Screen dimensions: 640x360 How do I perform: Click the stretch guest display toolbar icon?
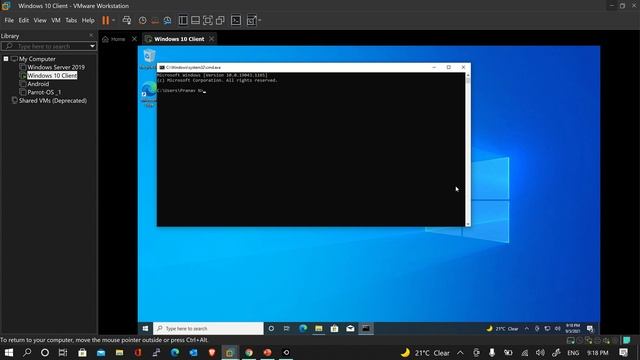point(251,20)
